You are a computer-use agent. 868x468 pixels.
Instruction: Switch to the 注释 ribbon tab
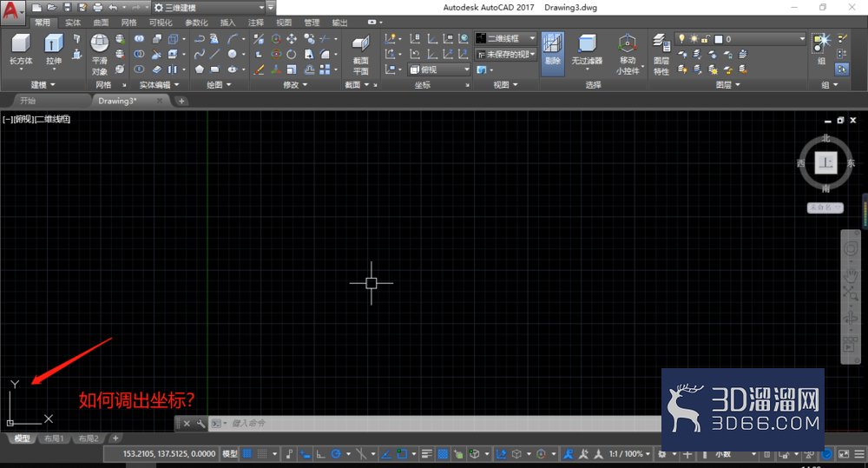tap(256, 23)
